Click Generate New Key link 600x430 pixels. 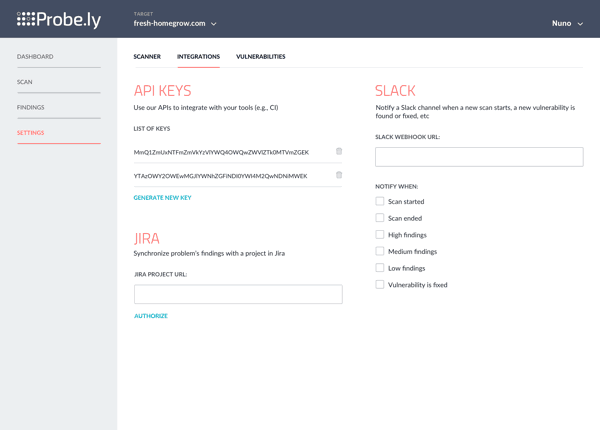pos(162,198)
